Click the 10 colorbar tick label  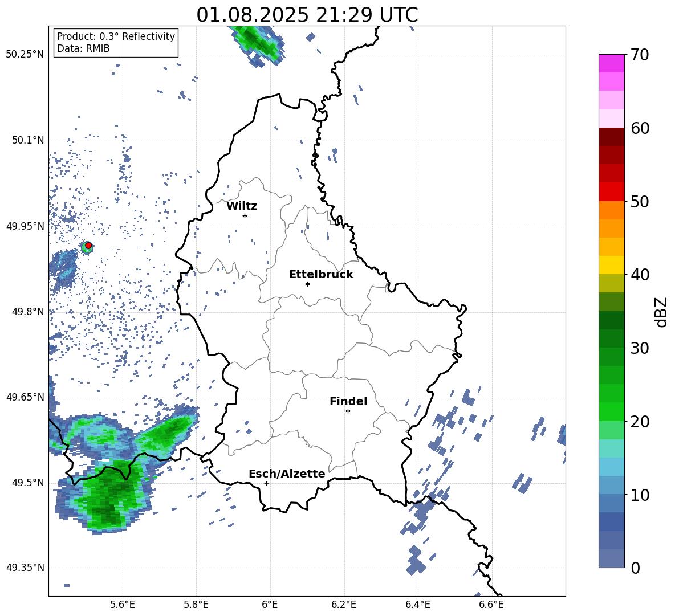coord(640,495)
